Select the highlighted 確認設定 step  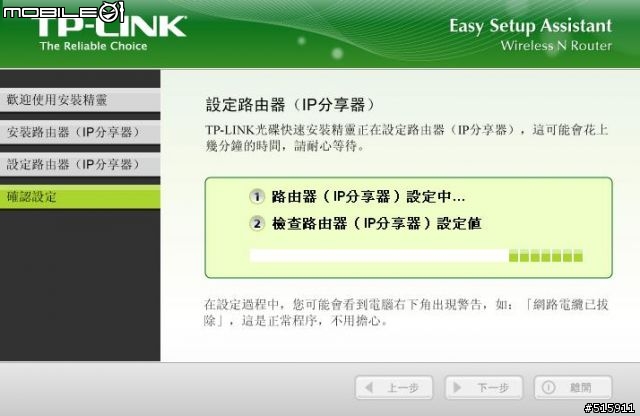[x=80, y=197]
